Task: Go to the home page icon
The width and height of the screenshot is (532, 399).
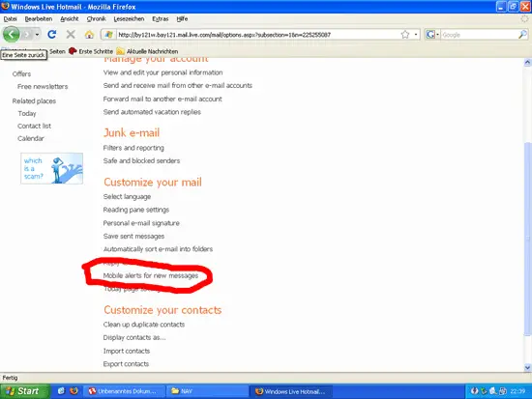Action: pos(89,34)
